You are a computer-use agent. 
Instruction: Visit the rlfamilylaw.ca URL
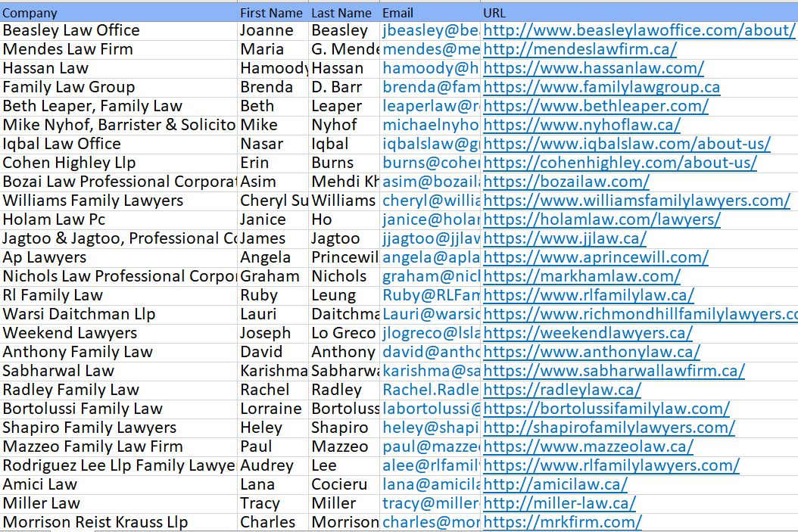[x=589, y=295]
